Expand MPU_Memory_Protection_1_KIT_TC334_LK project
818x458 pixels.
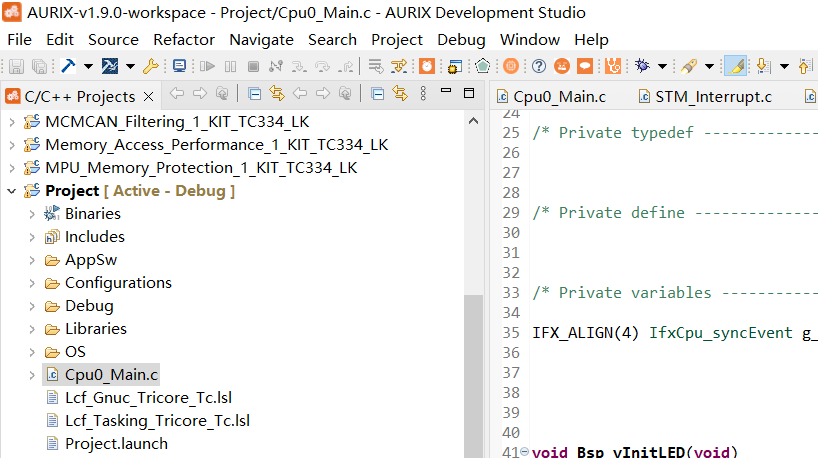(11, 168)
